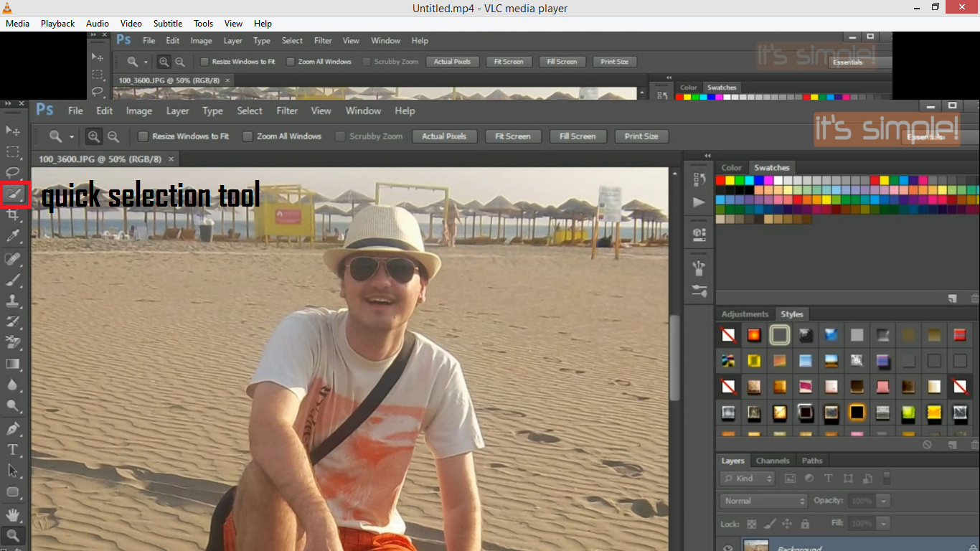Select the Hand tool
Image resolution: width=980 pixels, height=551 pixels.
(13, 514)
